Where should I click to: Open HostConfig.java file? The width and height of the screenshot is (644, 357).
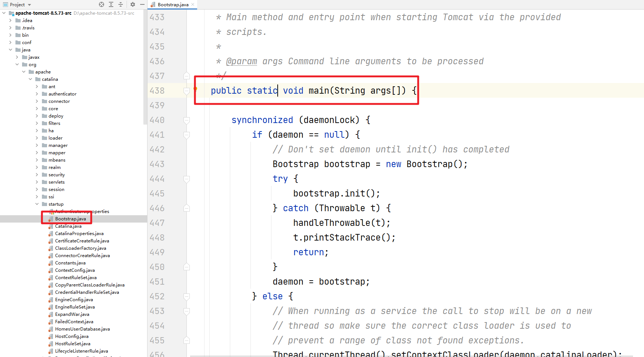pos(72,336)
